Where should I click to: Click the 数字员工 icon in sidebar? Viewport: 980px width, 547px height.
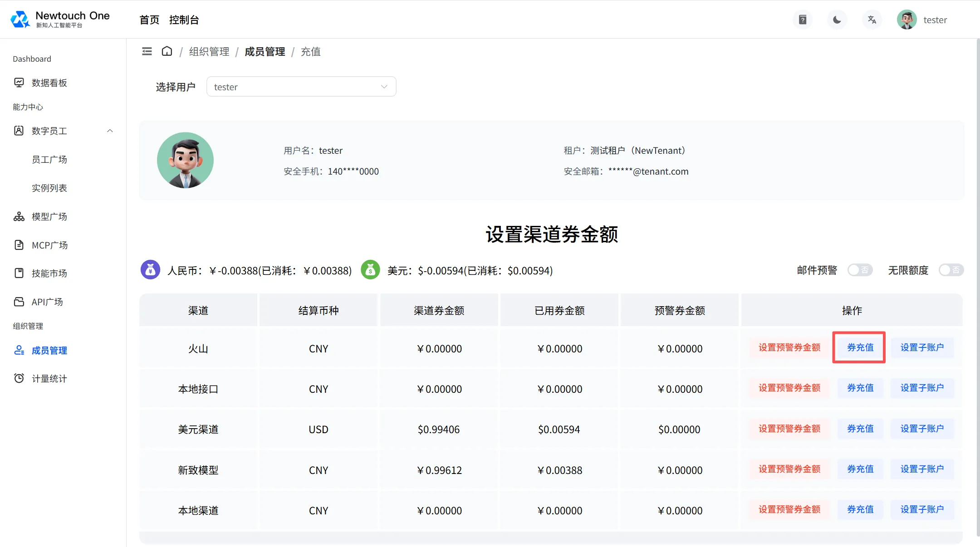19,131
